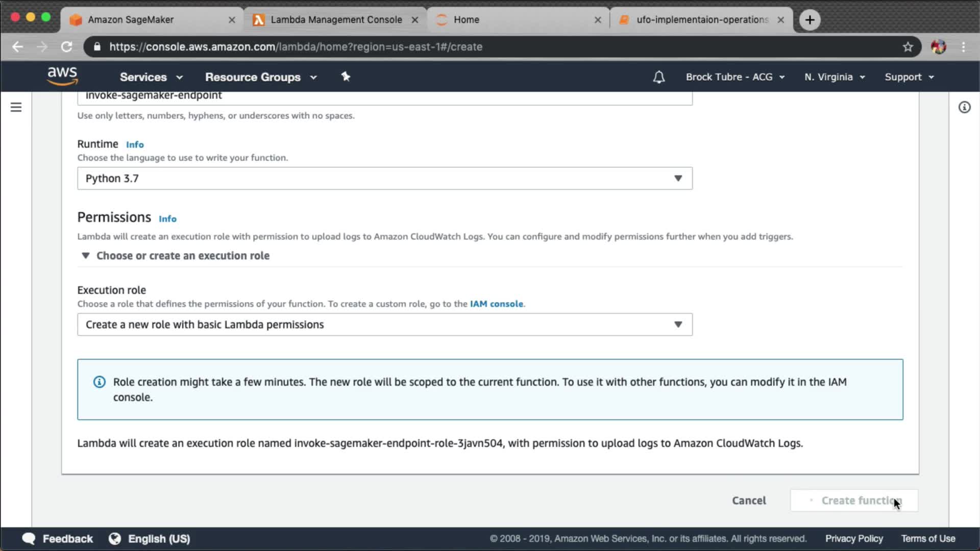The width and height of the screenshot is (980, 551).
Task: Open the notifications bell icon
Action: 658,77
